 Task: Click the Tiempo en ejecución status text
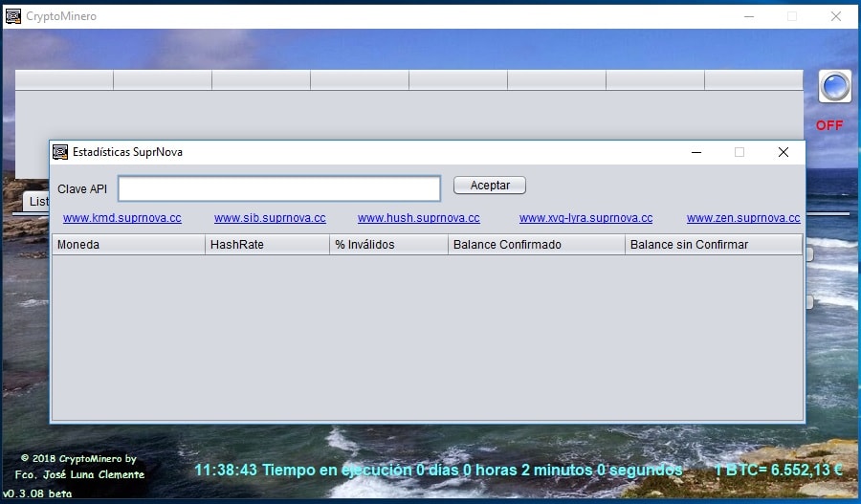point(473,470)
